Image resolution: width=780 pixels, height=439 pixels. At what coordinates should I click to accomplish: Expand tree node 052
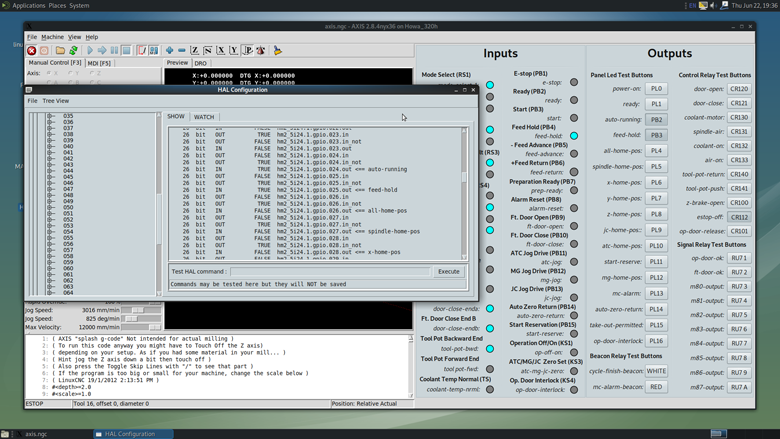[x=51, y=220]
